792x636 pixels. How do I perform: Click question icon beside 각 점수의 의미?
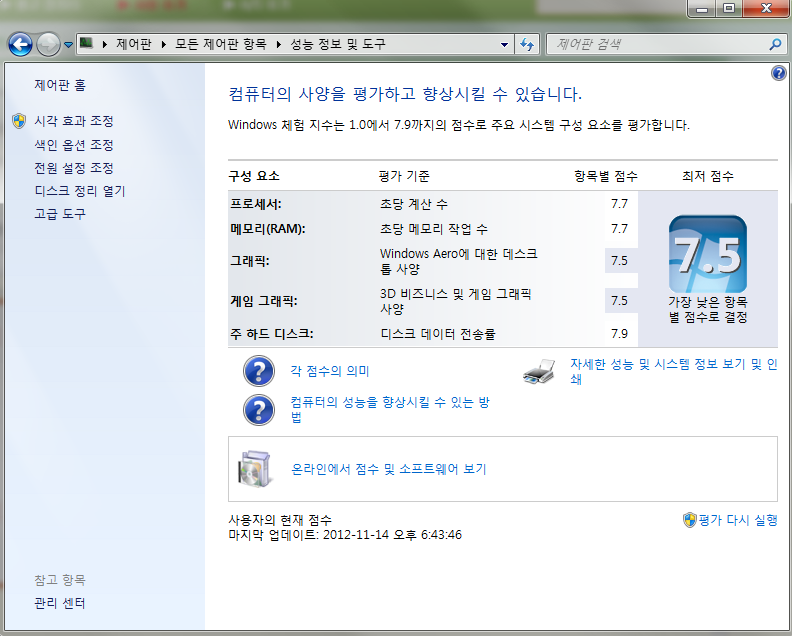[259, 371]
